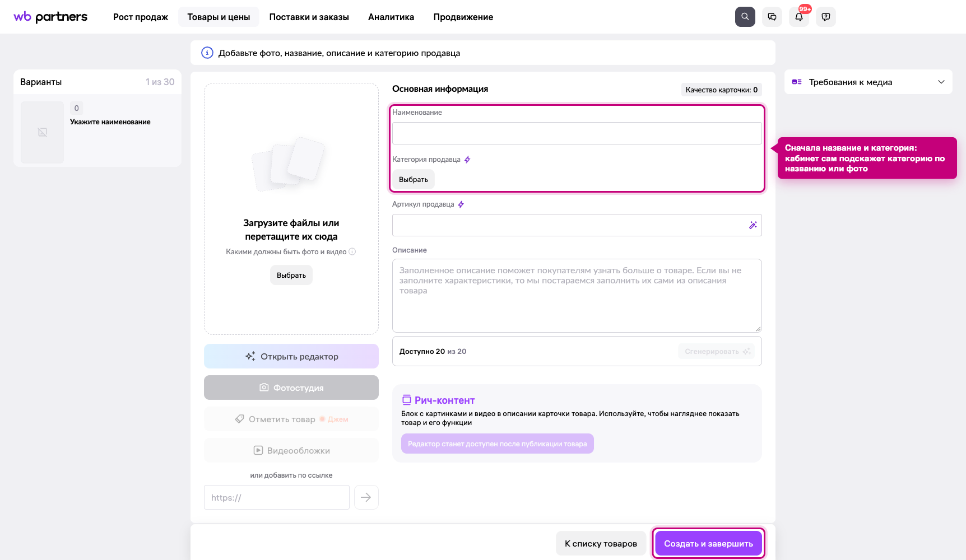Expand Требования к медиа chevron
Image resolution: width=966 pixels, height=560 pixels.
941,82
